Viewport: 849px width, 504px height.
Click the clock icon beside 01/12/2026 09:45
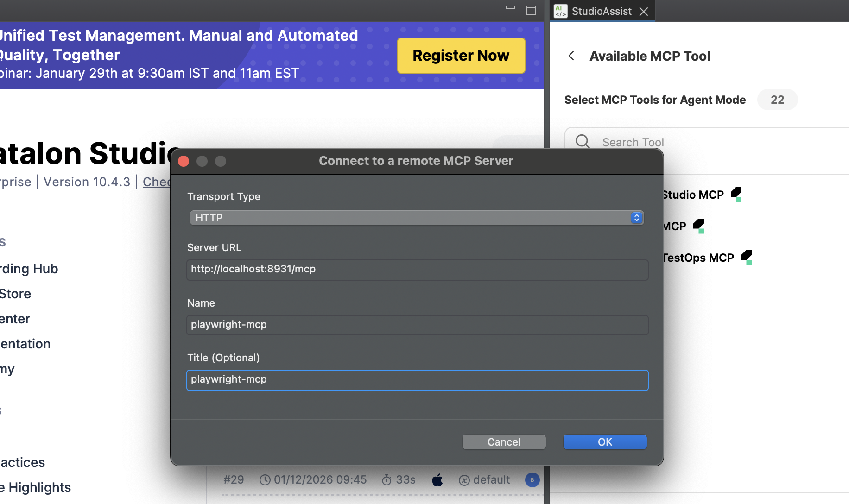point(264,480)
